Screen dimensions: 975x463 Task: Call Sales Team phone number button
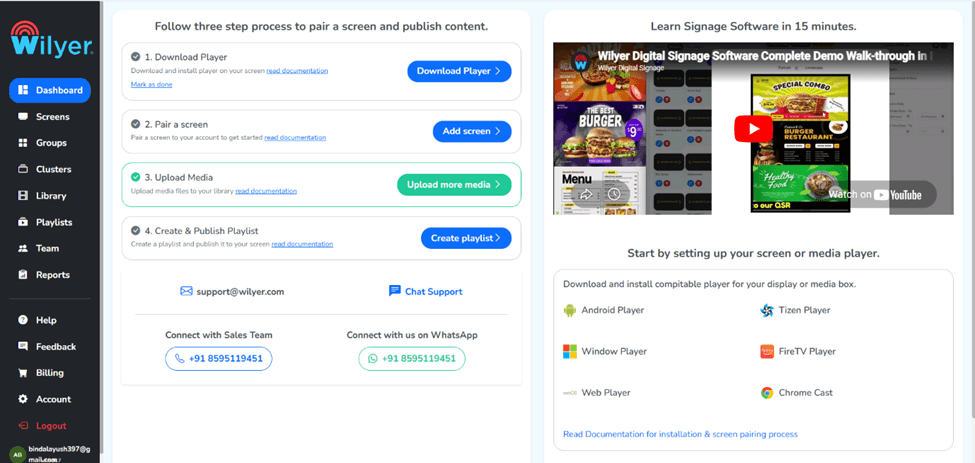(219, 359)
